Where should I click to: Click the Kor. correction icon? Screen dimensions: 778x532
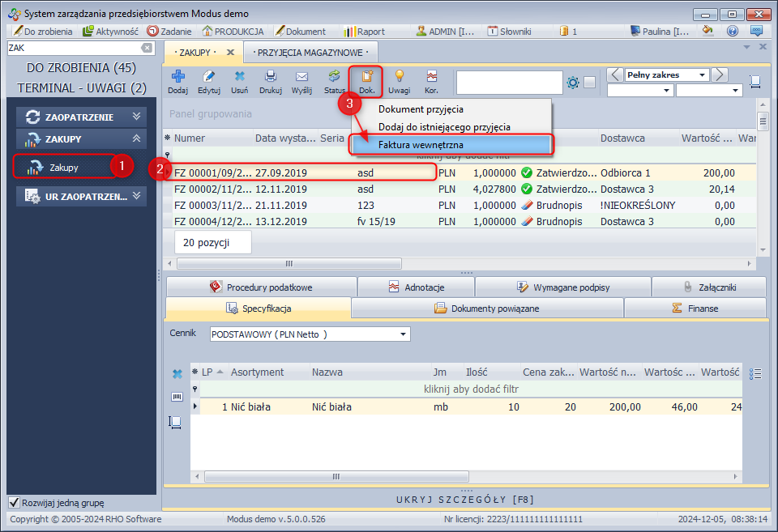click(431, 81)
